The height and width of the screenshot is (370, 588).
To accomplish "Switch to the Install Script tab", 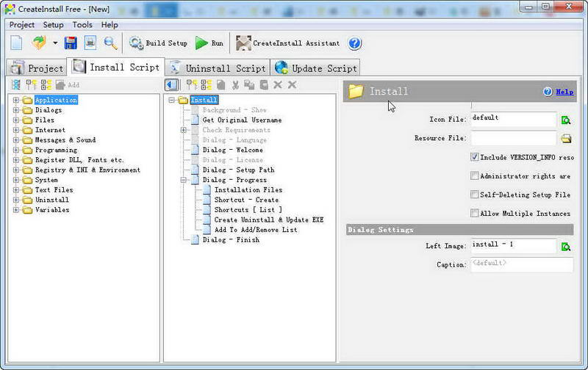I will tap(116, 67).
